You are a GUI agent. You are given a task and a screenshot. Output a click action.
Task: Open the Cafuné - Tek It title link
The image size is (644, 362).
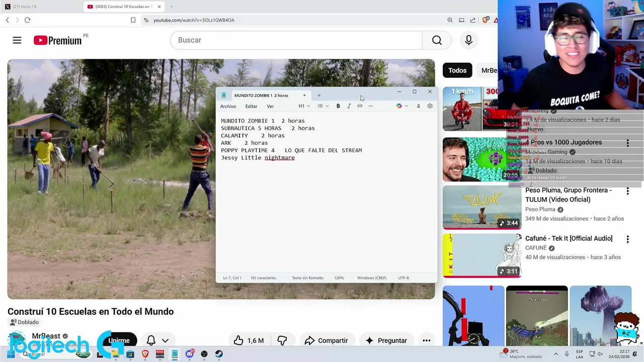coord(569,238)
